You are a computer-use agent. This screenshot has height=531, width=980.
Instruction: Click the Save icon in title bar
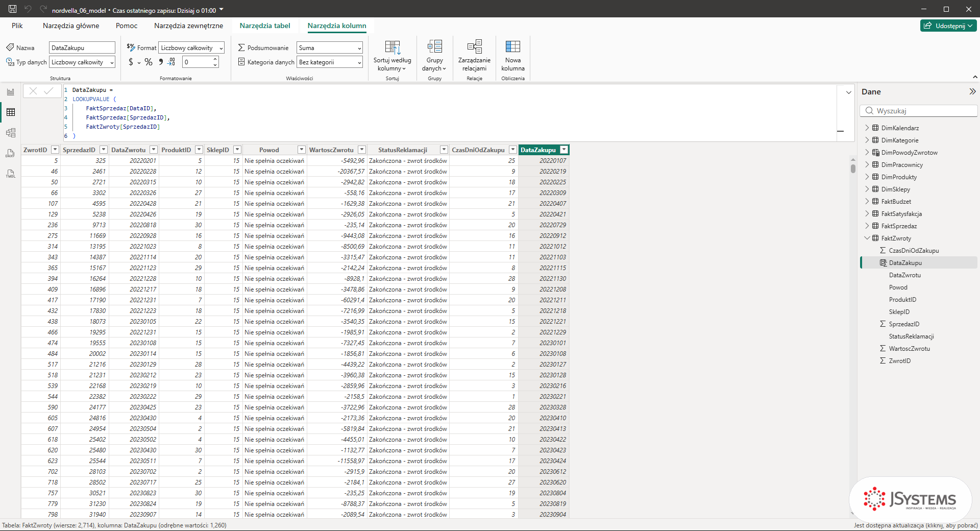click(x=12, y=9)
